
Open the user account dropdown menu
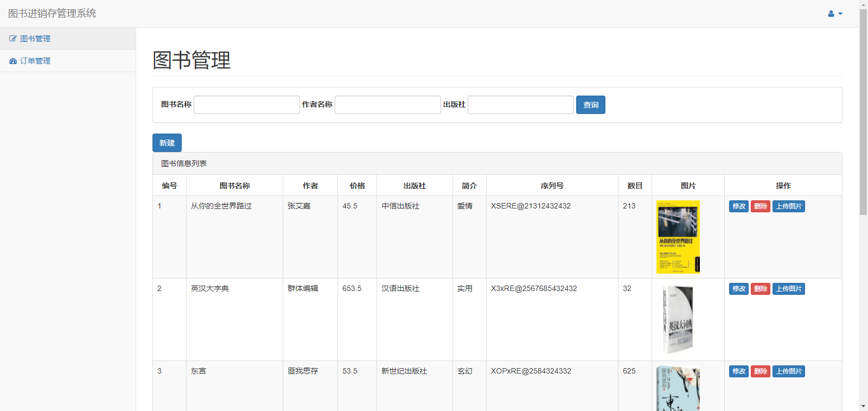[835, 14]
